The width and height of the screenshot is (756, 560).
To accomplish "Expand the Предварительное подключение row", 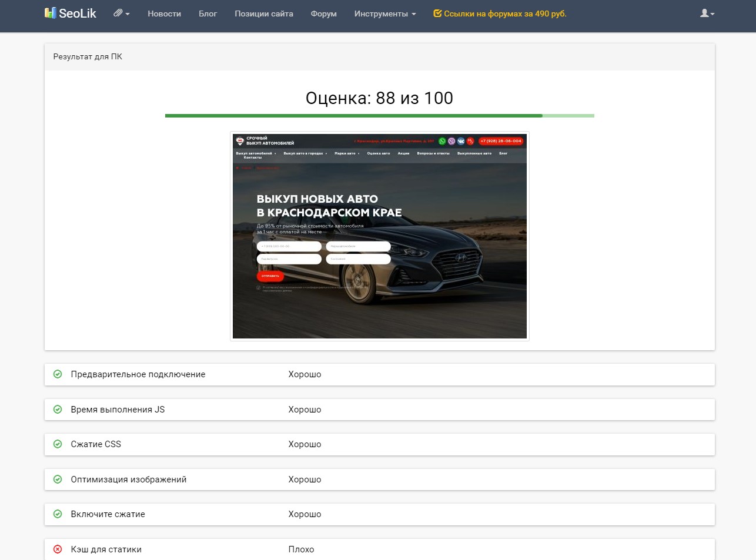I will [380, 374].
